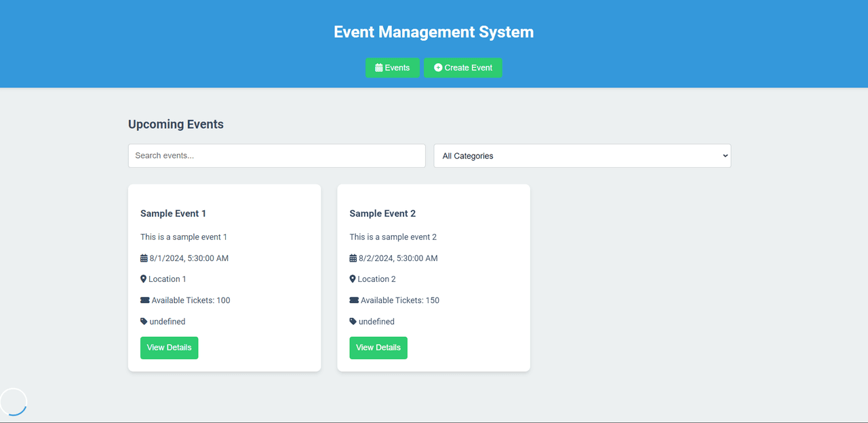Go to the Events navigation tab
The width and height of the screenshot is (868, 423).
[x=393, y=68]
